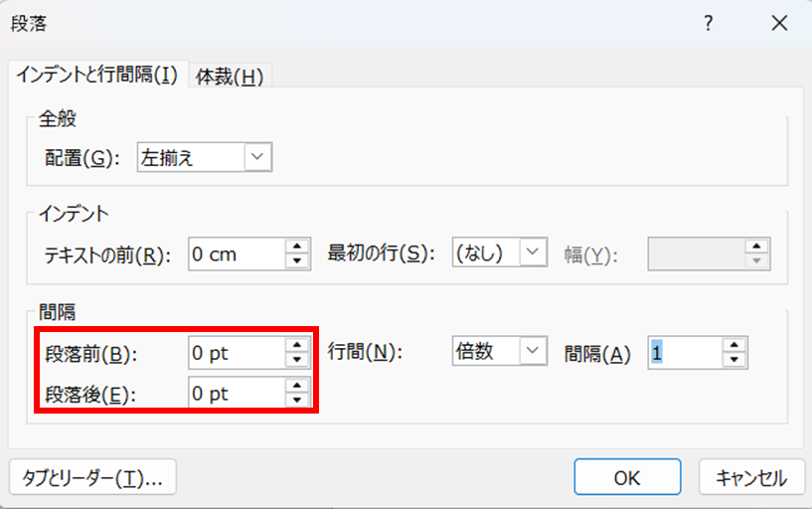Decrease 段落前 spacing with down arrow
Screen dimensions: 812x509
[297, 359]
